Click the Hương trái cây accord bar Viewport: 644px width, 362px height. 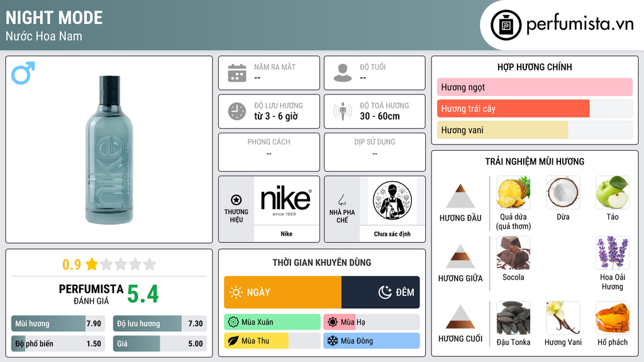(x=535, y=109)
